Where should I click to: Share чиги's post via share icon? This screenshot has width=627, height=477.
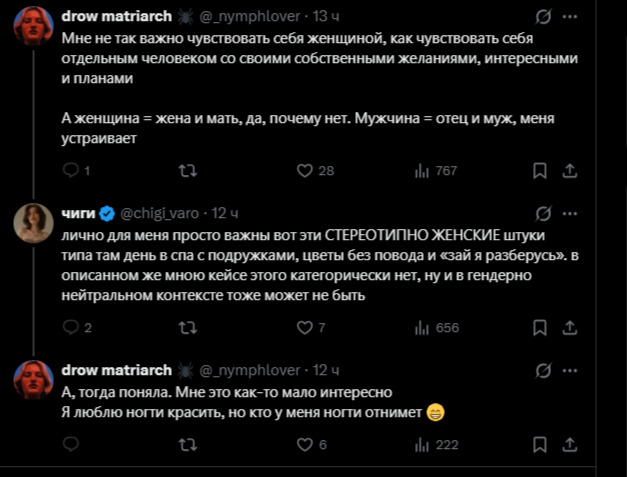568,327
